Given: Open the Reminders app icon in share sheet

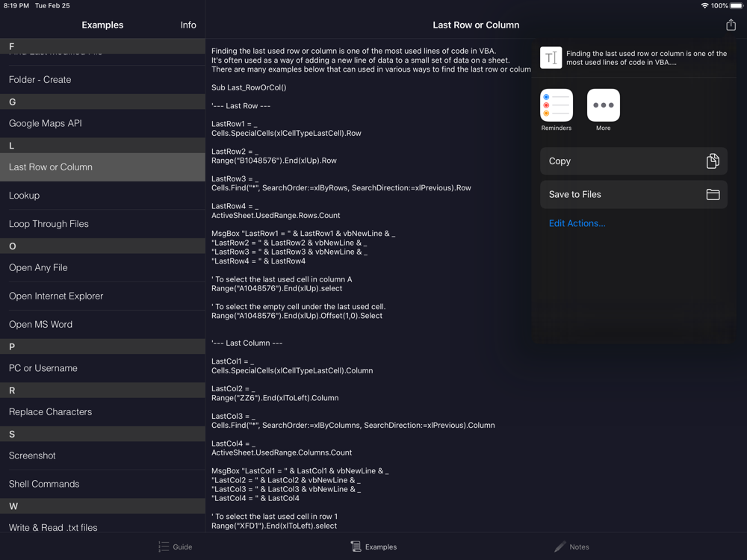Looking at the screenshot, I should [x=556, y=105].
